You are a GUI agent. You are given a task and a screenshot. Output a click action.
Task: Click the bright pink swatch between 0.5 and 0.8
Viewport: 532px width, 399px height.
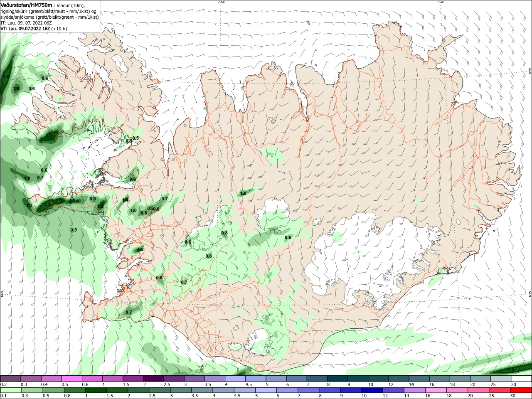click(x=72, y=379)
